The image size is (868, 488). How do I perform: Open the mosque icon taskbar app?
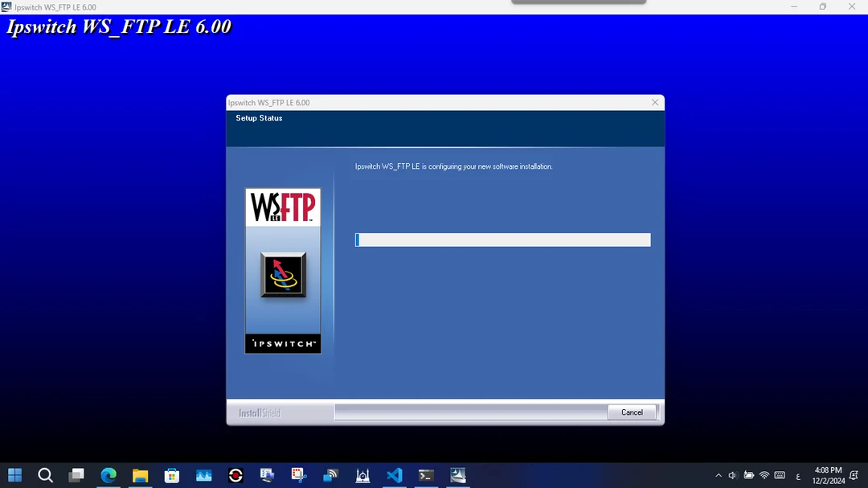(x=362, y=475)
